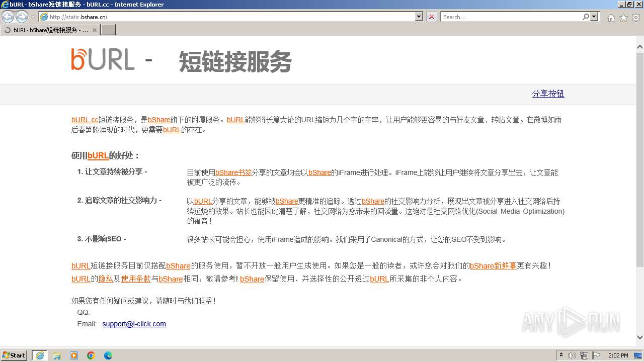Click the vertical scrollbar thumb

pos(640,158)
